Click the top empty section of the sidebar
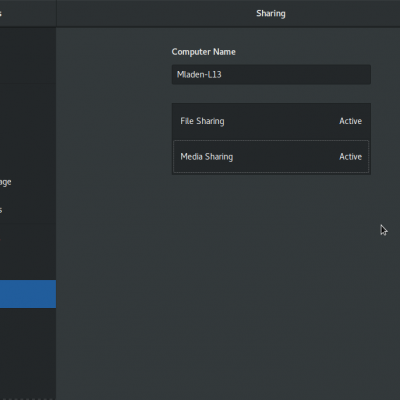400x400 pixels. click(x=28, y=55)
